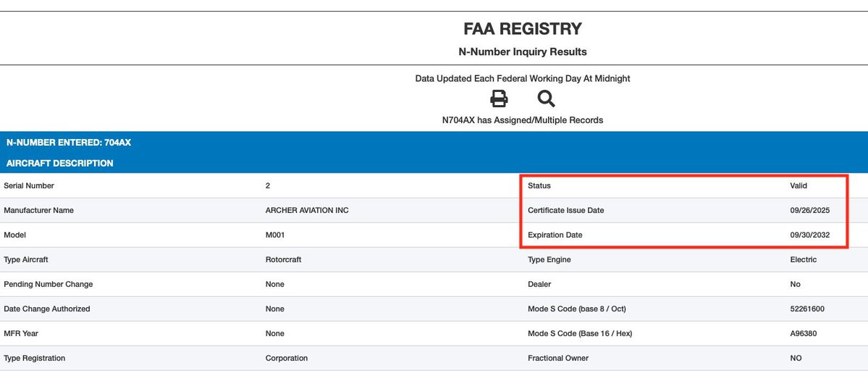
Task: Select the date 09/30/2032
Action: (810, 235)
